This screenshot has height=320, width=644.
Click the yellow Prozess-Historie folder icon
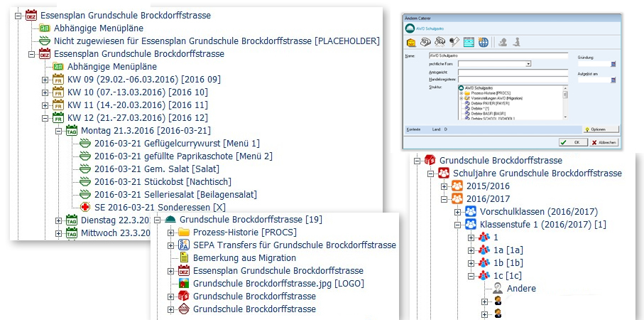coord(183,233)
